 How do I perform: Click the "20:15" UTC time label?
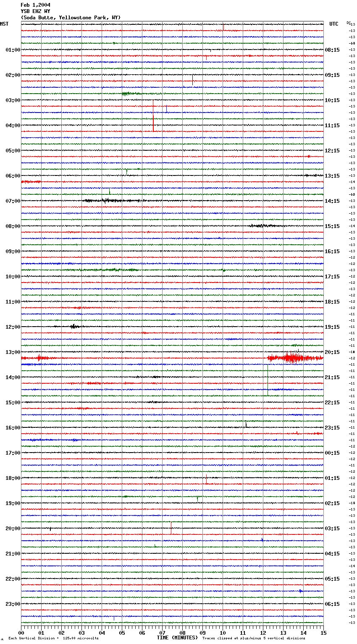point(332,352)
